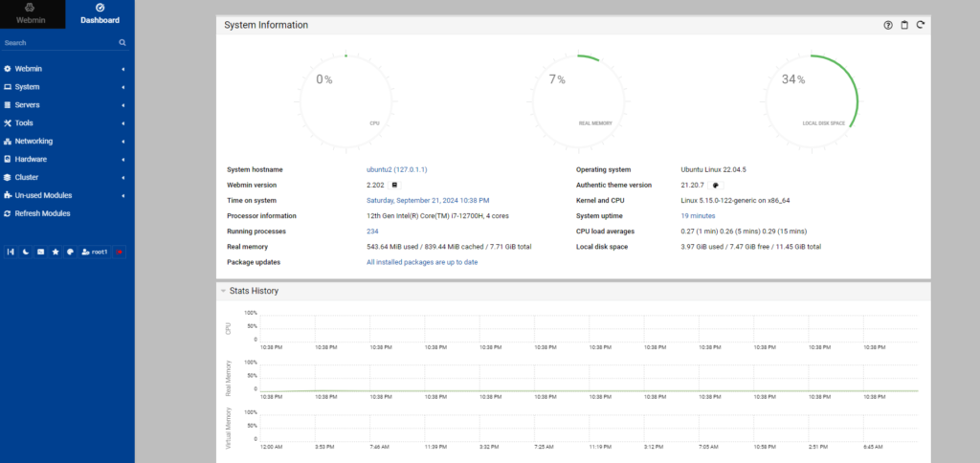Click the Authentic theme version label
980x463 pixels.
[x=613, y=185]
